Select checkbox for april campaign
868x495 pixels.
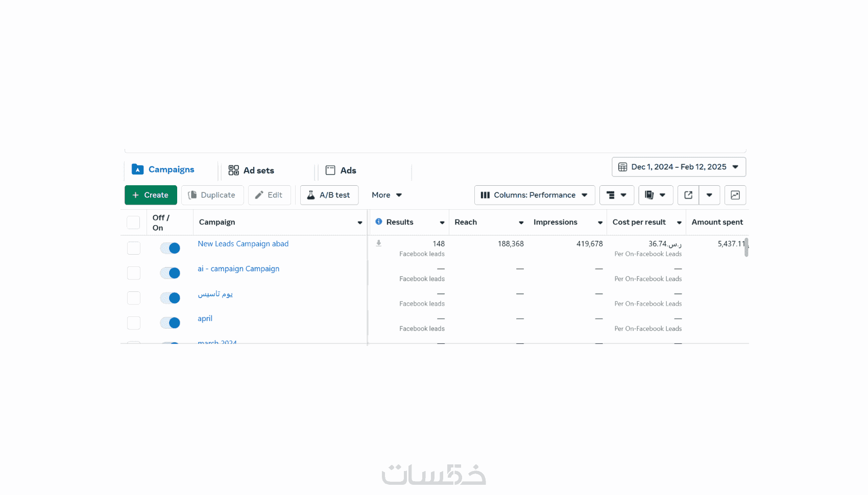tap(133, 323)
